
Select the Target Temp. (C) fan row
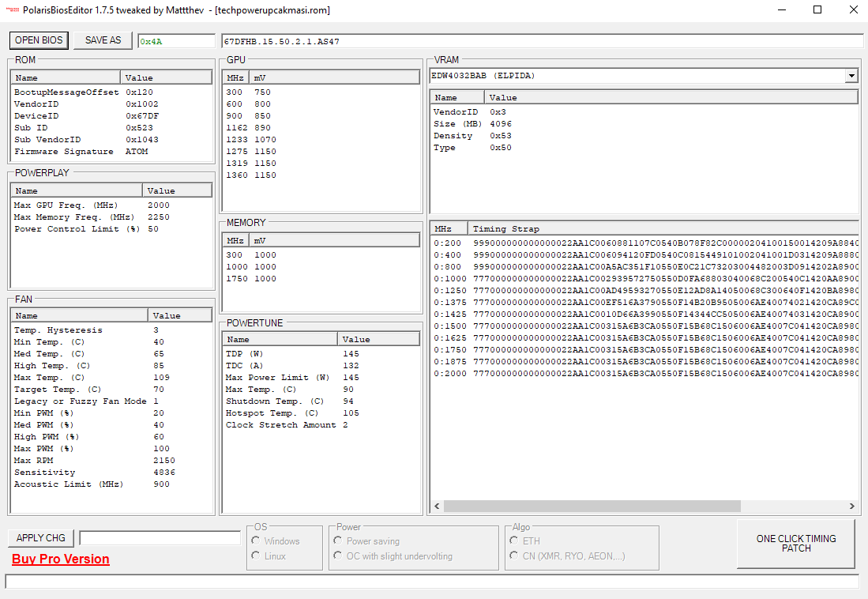(x=111, y=390)
